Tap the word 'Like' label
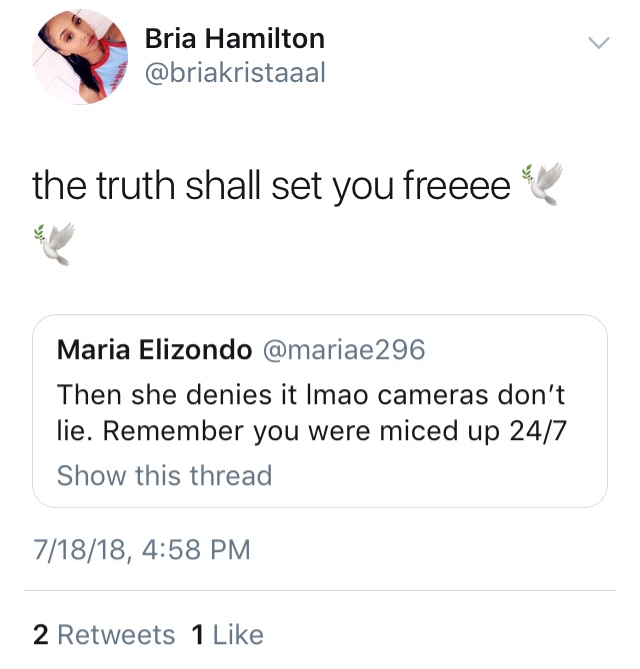This screenshot has height=669, width=640. tap(238, 635)
